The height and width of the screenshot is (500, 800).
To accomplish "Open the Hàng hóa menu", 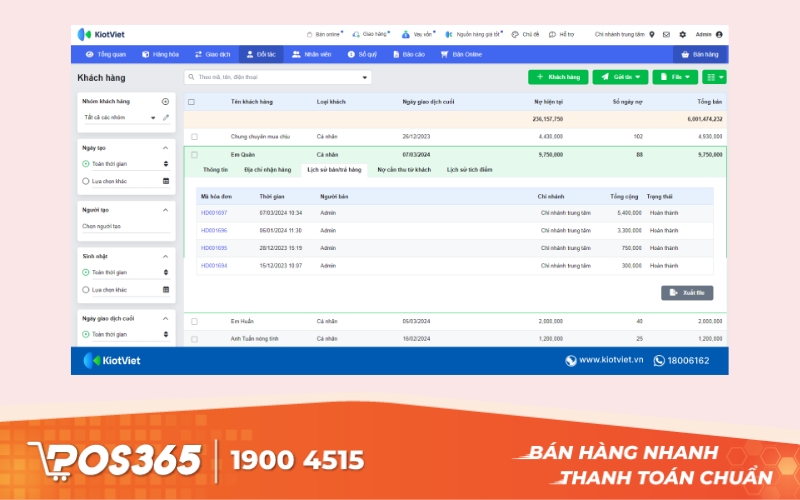I will tap(160, 54).
